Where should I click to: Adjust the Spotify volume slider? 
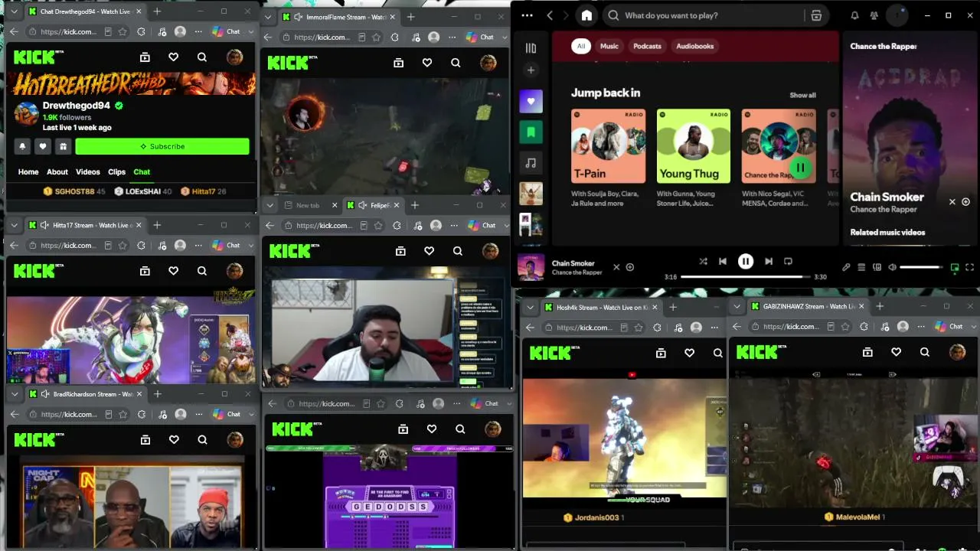tap(922, 267)
